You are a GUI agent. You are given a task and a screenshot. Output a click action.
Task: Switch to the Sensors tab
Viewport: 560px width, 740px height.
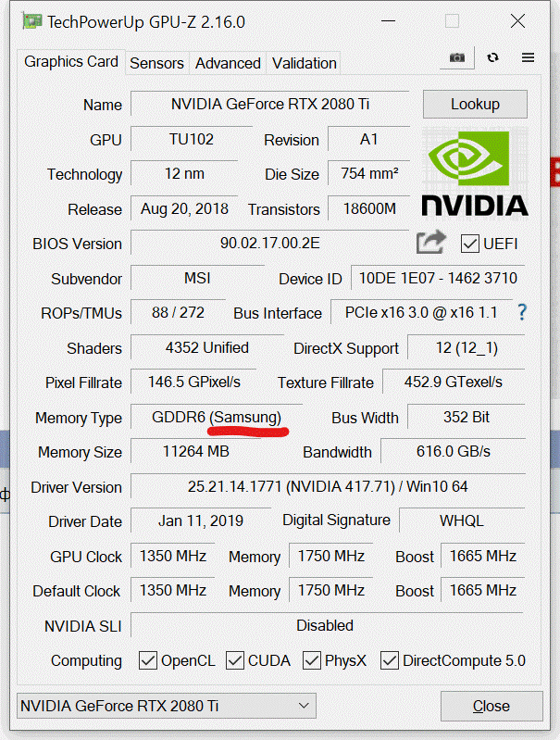pos(156,63)
